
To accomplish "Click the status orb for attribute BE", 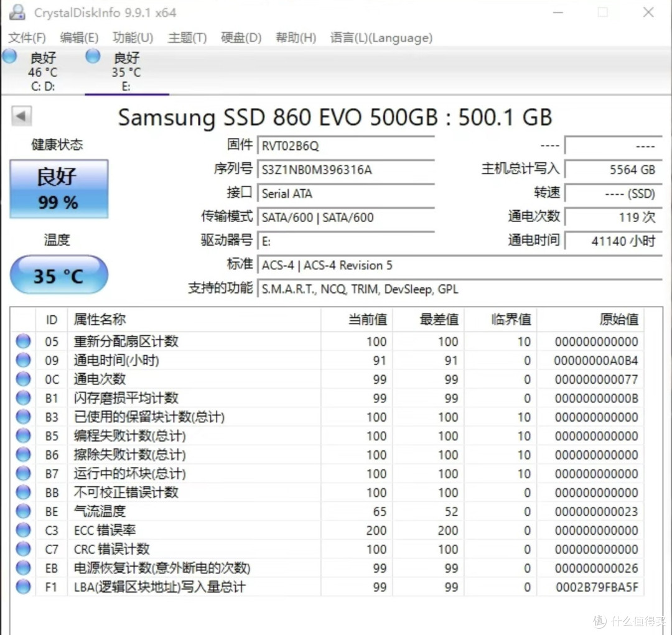I will [23, 511].
